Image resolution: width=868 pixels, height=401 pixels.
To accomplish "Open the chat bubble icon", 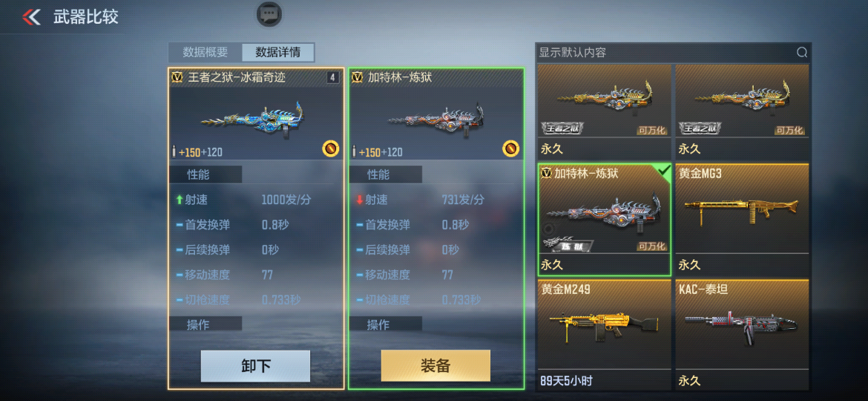I will coord(269,14).
